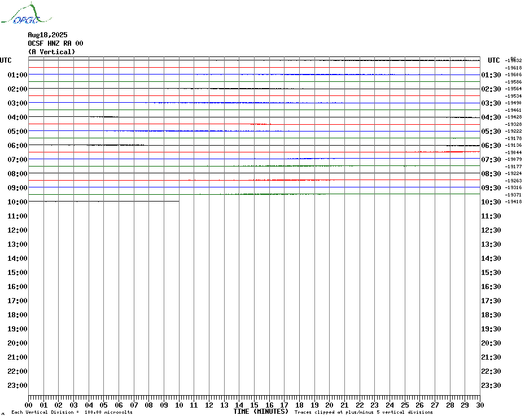Click the (A Vertical) channel label
The width and height of the screenshot is (525, 420).
point(51,52)
